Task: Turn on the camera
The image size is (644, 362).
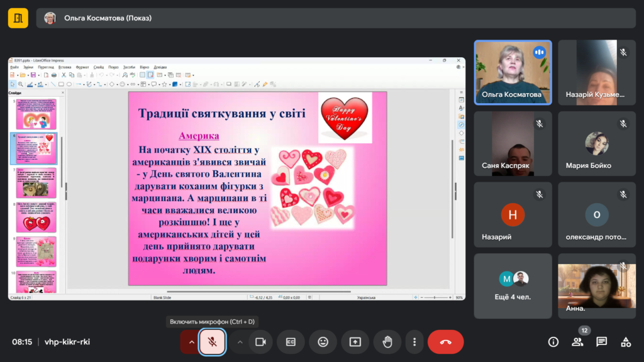Action: click(260, 342)
